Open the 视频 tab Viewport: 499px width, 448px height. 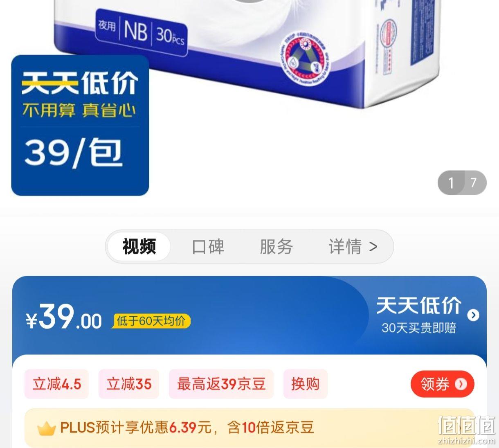(x=139, y=247)
